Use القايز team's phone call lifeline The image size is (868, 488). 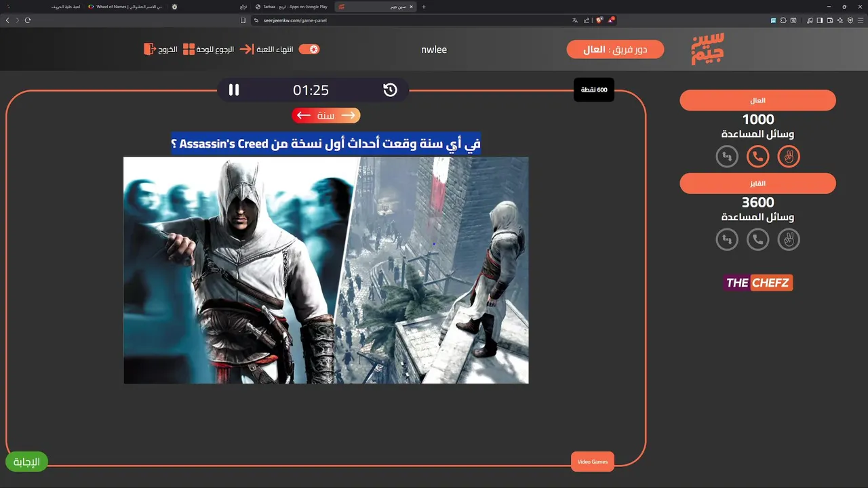point(757,239)
